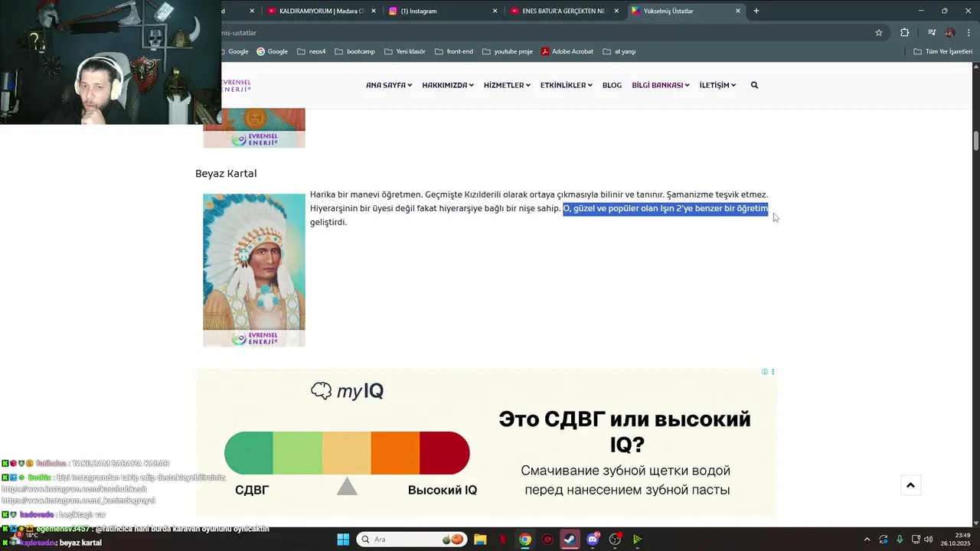Click the site search magnifier icon
The height and width of the screenshot is (551, 980).
[x=754, y=85]
